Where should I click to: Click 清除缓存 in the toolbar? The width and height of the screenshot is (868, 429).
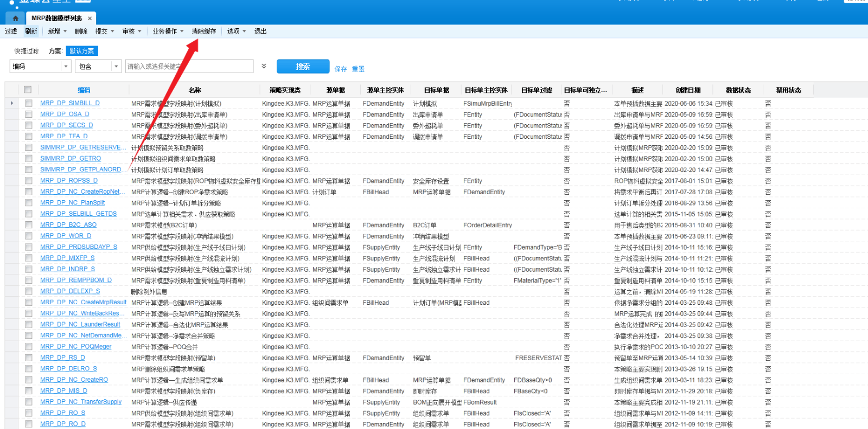pyautogui.click(x=204, y=31)
